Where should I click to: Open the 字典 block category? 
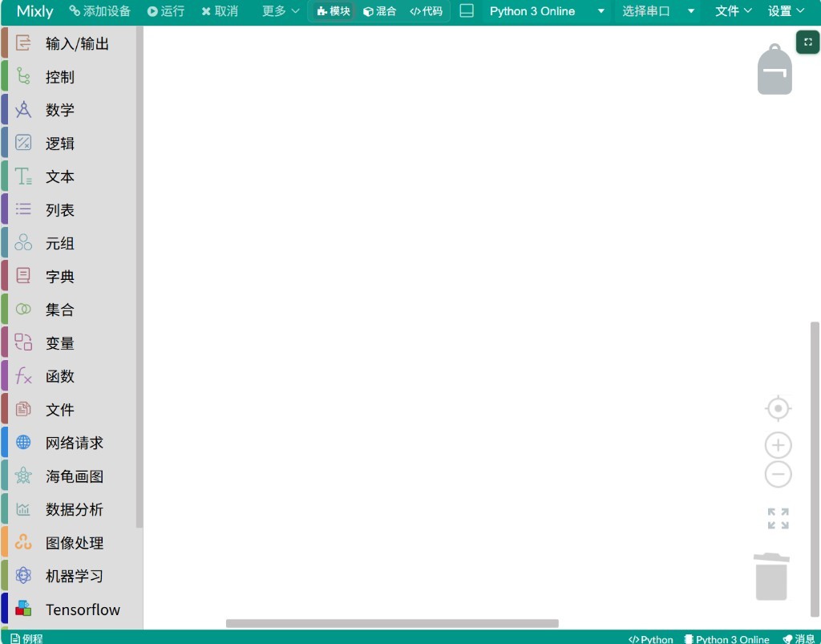coord(68,277)
